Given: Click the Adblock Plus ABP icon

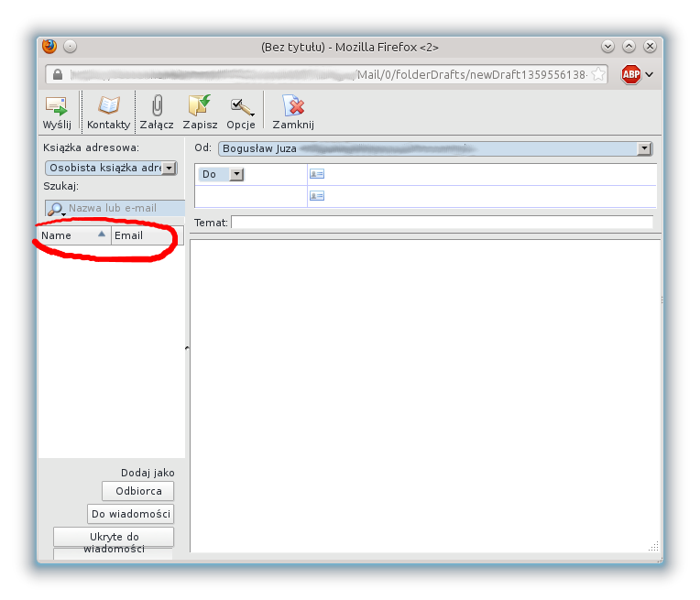Looking at the screenshot, I should pyautogui.click(x=630, y=75).
